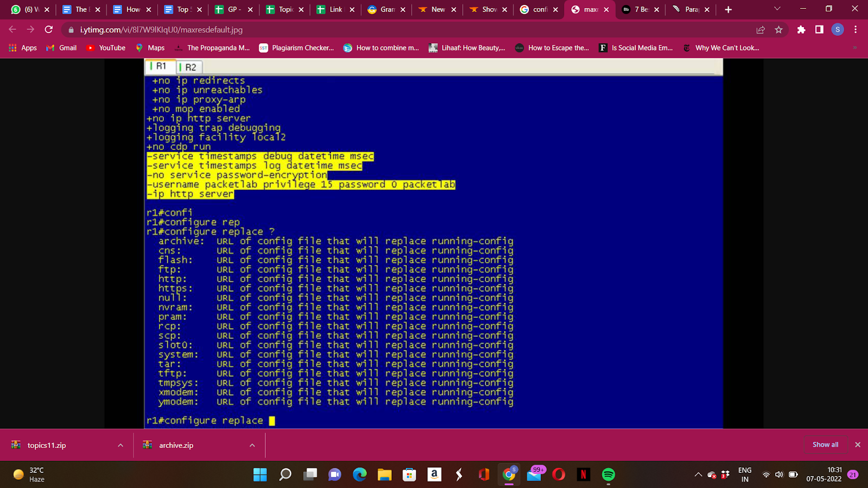Close the downloads bar
Image resolution: width=868 pixels, height=488 pixels.
coord(858,445)
